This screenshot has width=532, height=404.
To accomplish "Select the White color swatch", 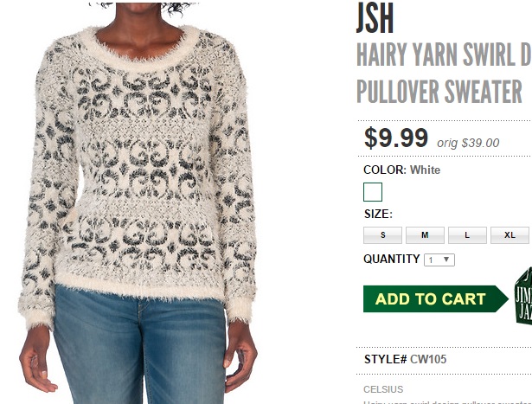I will coord(373,192).
